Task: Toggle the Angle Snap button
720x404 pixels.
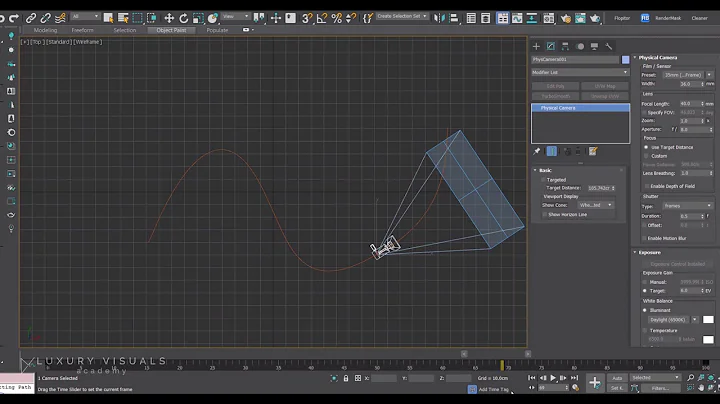Action: click(322, 18)
